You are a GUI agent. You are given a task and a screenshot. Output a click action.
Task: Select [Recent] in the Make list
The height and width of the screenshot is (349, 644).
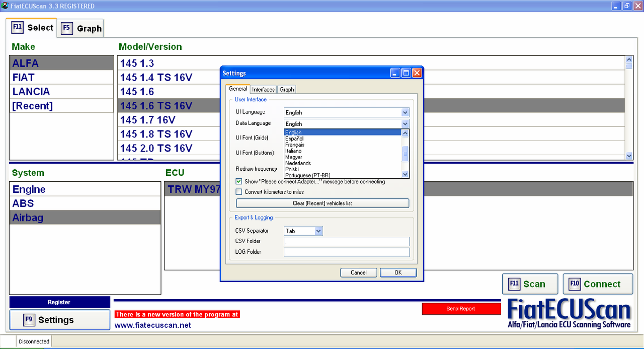pos(61,105)
